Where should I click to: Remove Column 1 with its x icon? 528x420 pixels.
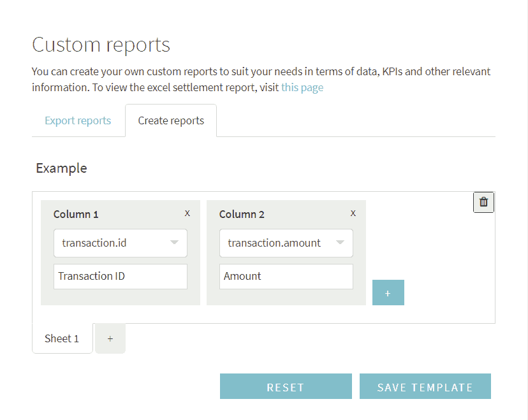(187, 214)
